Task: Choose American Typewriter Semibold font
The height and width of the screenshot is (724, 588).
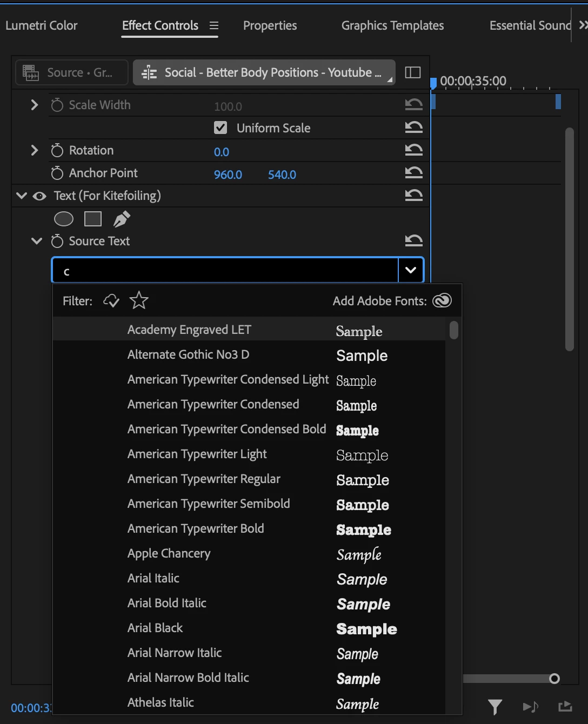Action: [249, 504]
